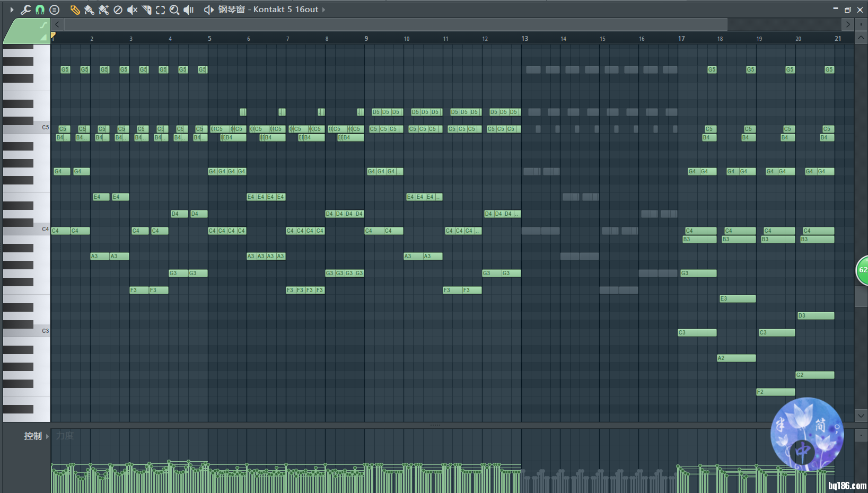
Task: Select the mute tool speaker-x icon
Action: [132, 10]
